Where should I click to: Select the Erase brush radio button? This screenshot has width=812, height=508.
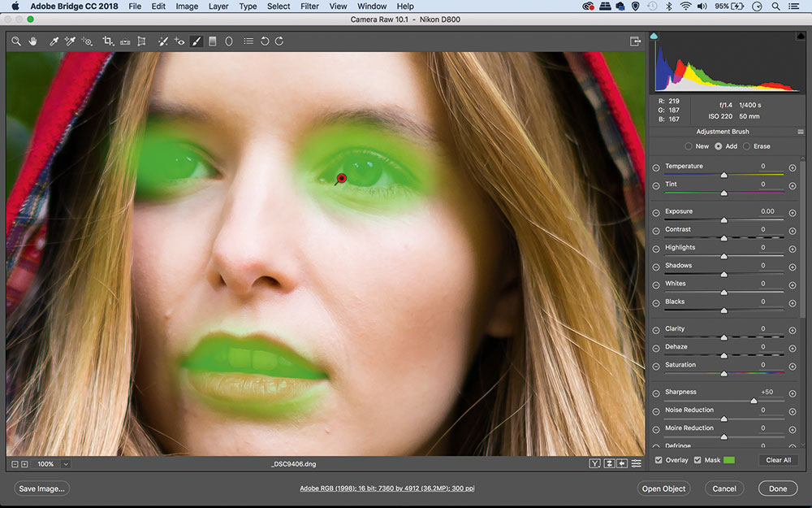[x=747, y=146]
